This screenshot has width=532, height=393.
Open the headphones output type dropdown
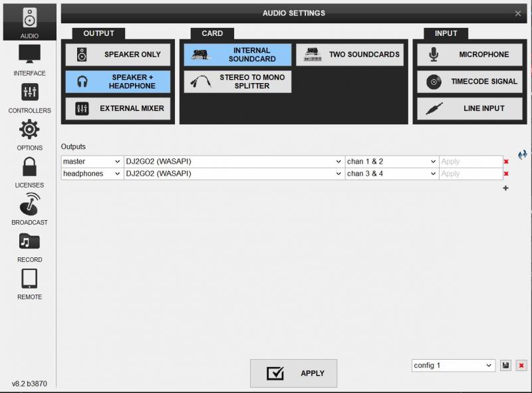92,174
